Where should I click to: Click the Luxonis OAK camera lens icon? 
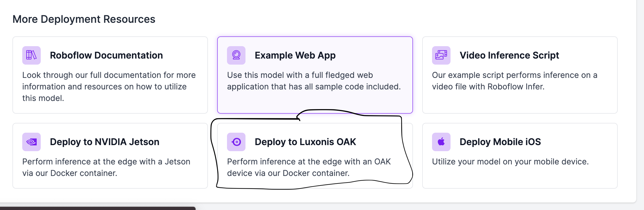point(236,142)
